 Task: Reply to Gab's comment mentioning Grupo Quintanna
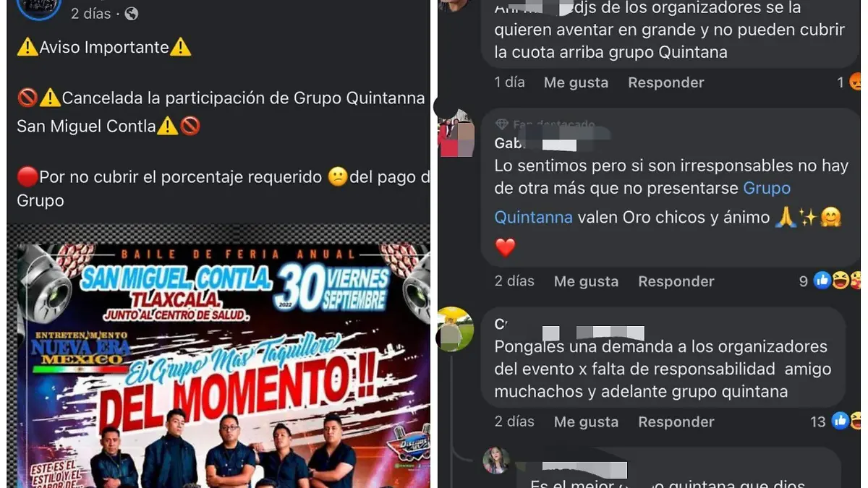[x=676, y=281]
